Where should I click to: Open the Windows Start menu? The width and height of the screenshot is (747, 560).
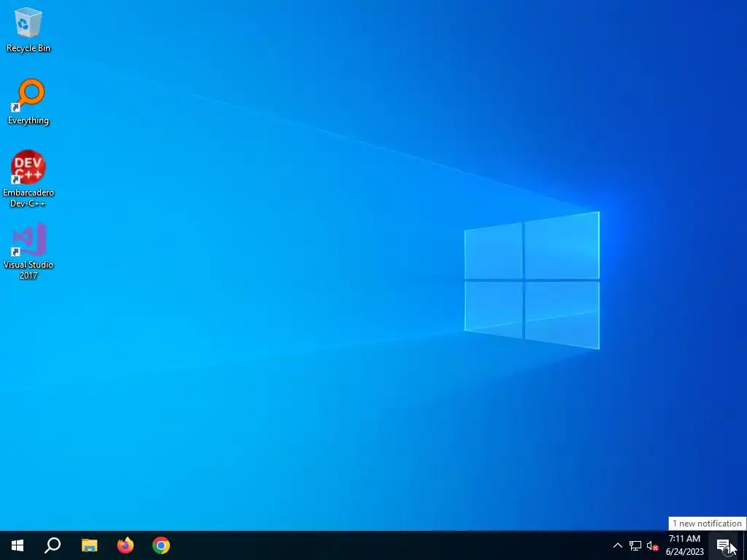(18, 545)
